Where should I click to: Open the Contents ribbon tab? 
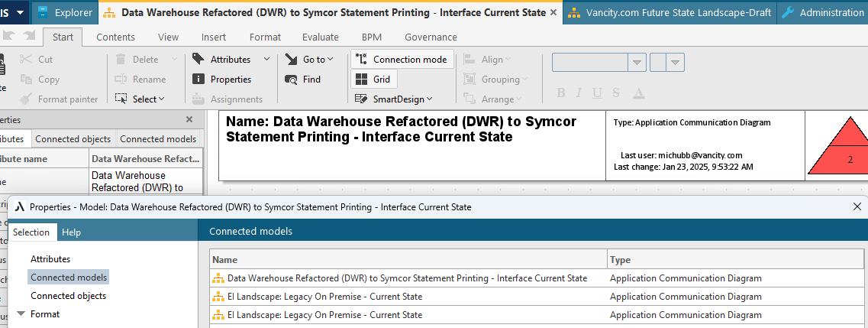point(116,37)
